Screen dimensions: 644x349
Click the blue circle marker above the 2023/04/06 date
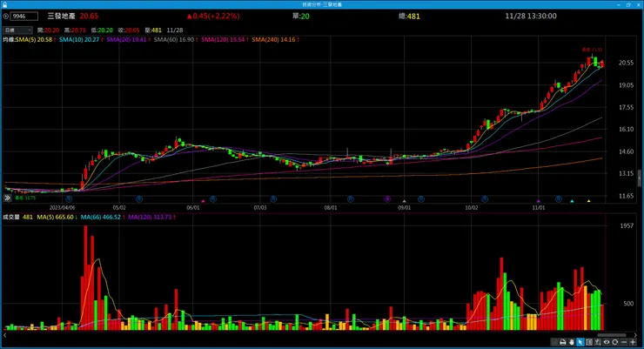69,199
